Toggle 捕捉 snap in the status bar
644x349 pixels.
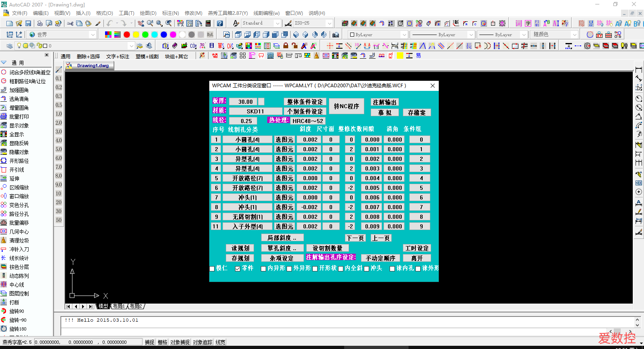(x=150, y=342)
